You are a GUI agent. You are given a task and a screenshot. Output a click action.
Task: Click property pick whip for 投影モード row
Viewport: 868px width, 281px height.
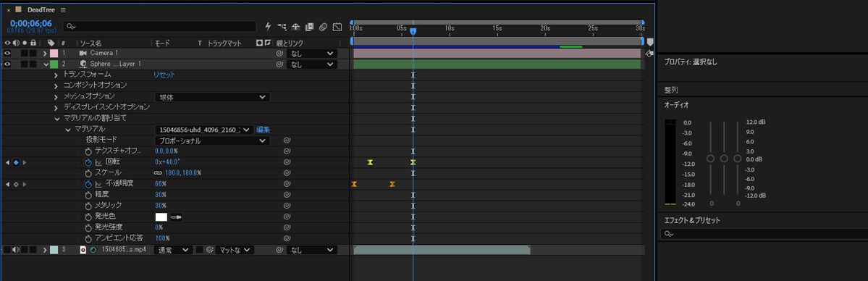tap(287, 140)
